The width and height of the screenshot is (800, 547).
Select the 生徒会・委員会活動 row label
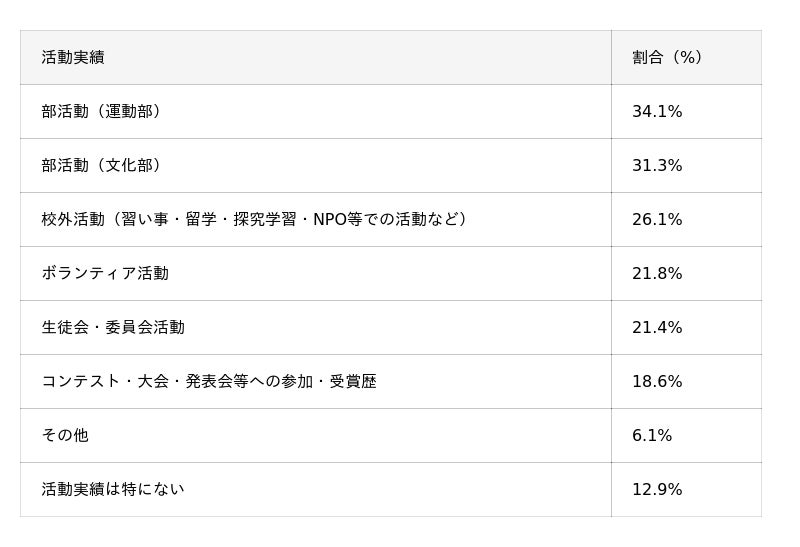tap(113, 328)
